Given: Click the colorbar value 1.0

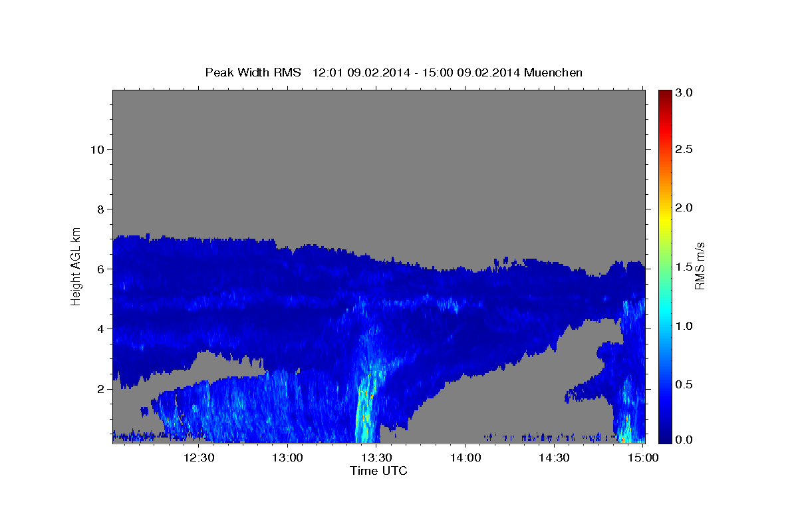Looking at the screenshot, I should 686,326.
